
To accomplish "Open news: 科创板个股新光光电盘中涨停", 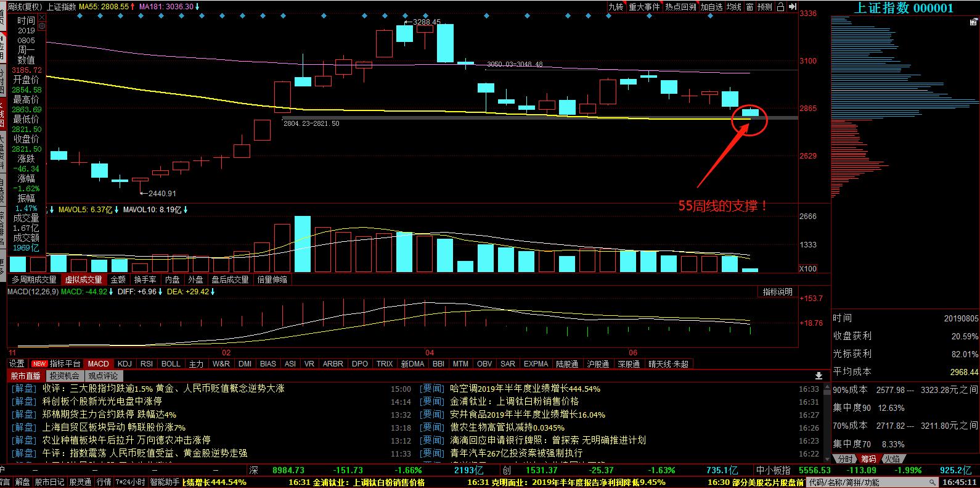I will 102,401.
